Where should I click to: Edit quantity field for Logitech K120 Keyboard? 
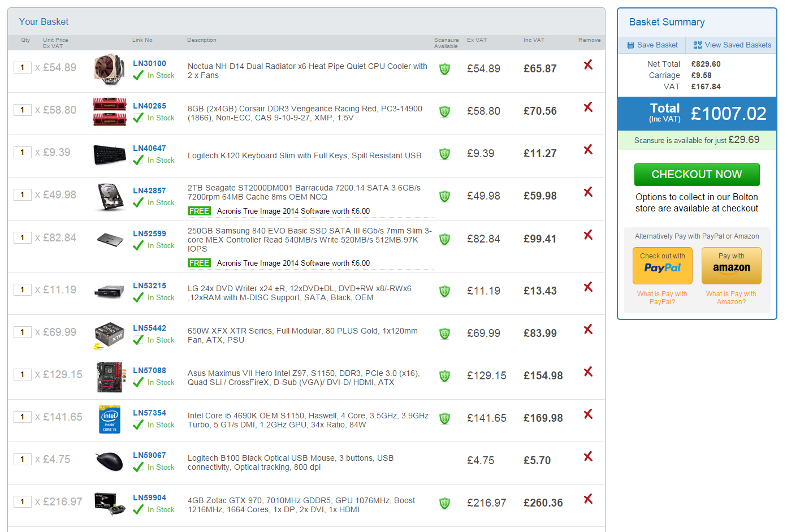pos(23,153)
